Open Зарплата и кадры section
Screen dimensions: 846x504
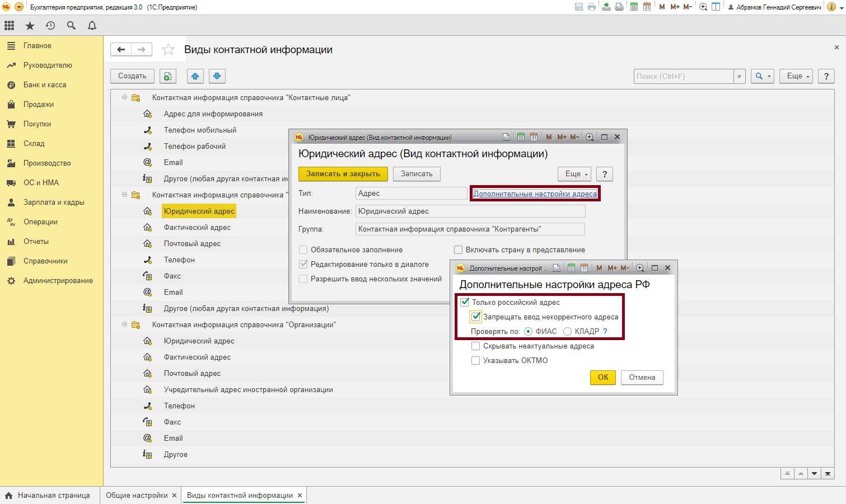coord(54,202)
